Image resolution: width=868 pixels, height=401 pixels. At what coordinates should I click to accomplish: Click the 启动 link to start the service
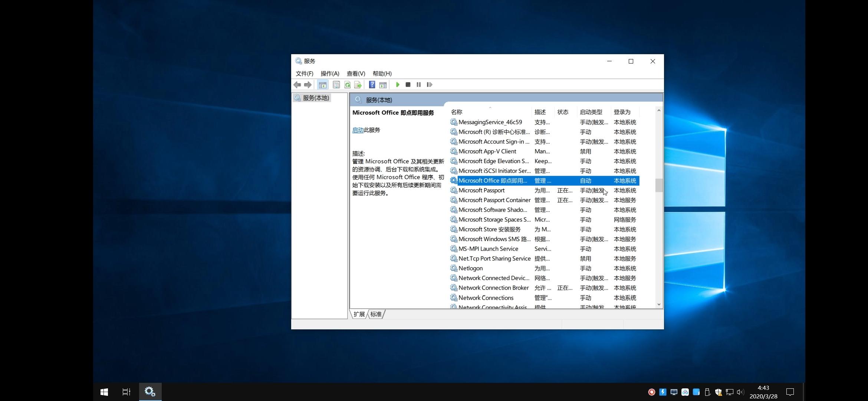tap(358, 130)
